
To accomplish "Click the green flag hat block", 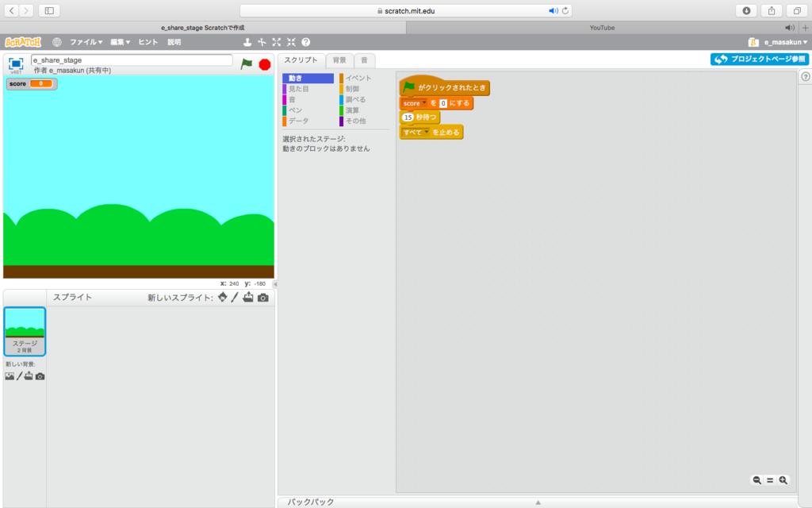I will pos(444,87).
